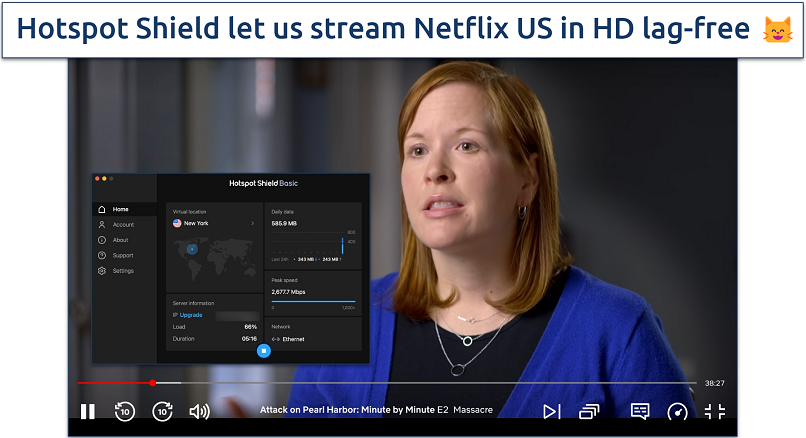Stop the VPN connection with blue button
The image size is (806, 438).
click(x=264, y=351)
